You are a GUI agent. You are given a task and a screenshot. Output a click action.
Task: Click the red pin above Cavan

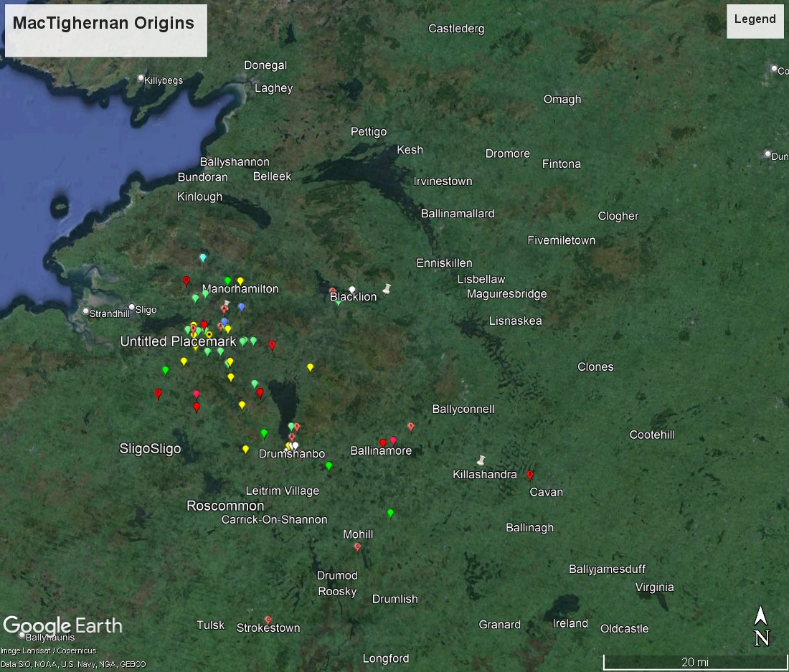[530, 475]
